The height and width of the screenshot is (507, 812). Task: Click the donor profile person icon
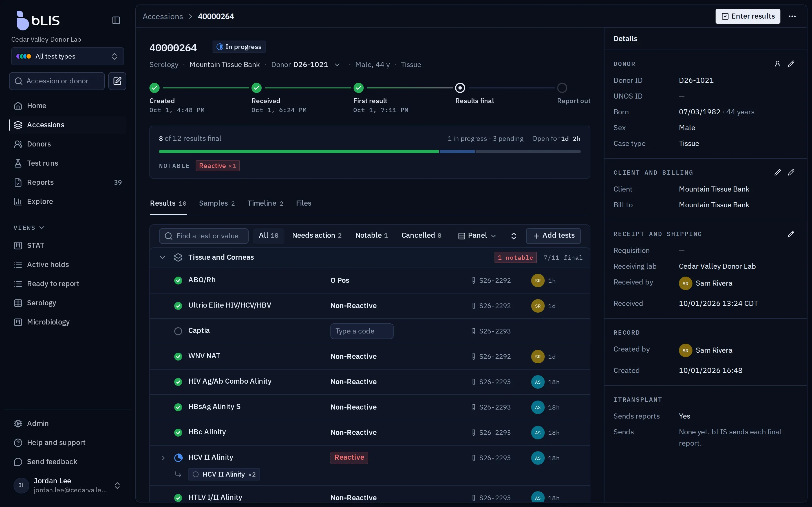[x=777, y=64]
